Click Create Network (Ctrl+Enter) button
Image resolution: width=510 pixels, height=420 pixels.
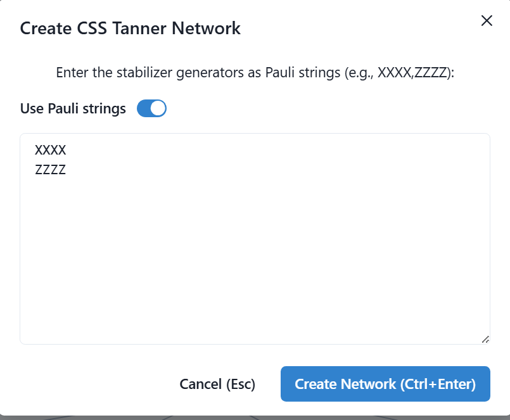(385, 384)
